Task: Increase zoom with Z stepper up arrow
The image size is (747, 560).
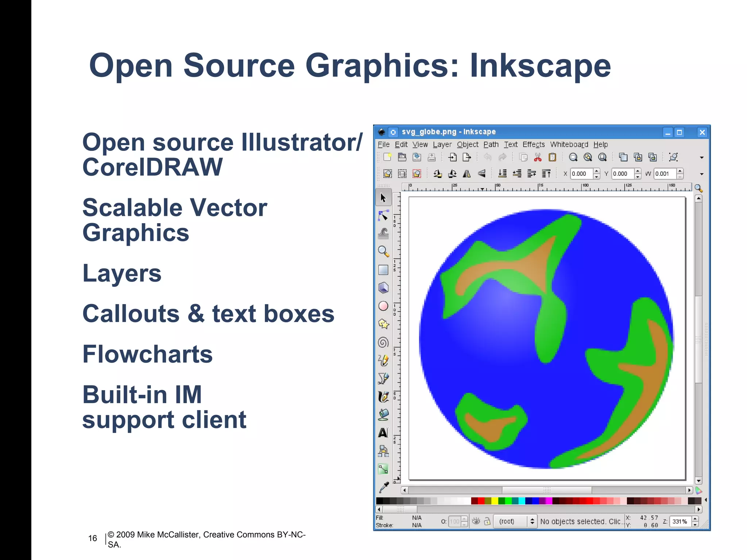Action: tap(695, 518)
